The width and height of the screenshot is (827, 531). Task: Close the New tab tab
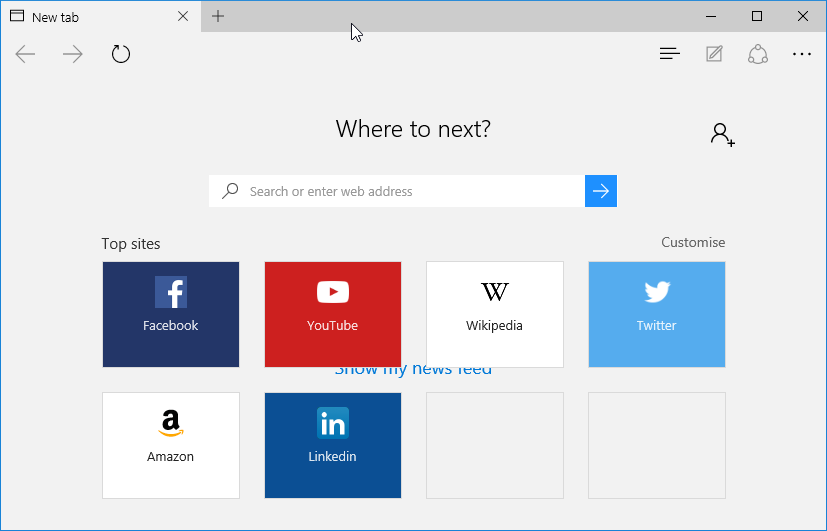183,16
